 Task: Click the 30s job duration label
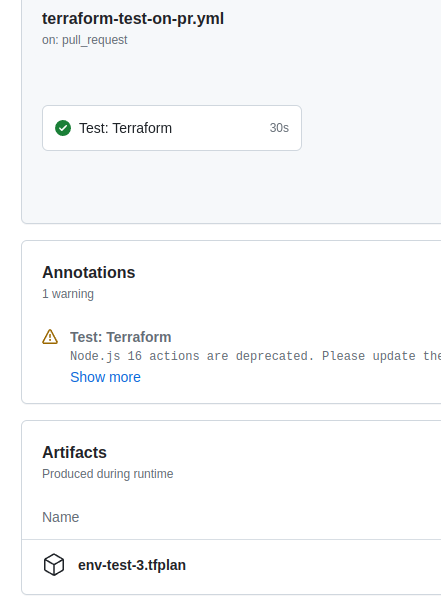pos(279,128)
